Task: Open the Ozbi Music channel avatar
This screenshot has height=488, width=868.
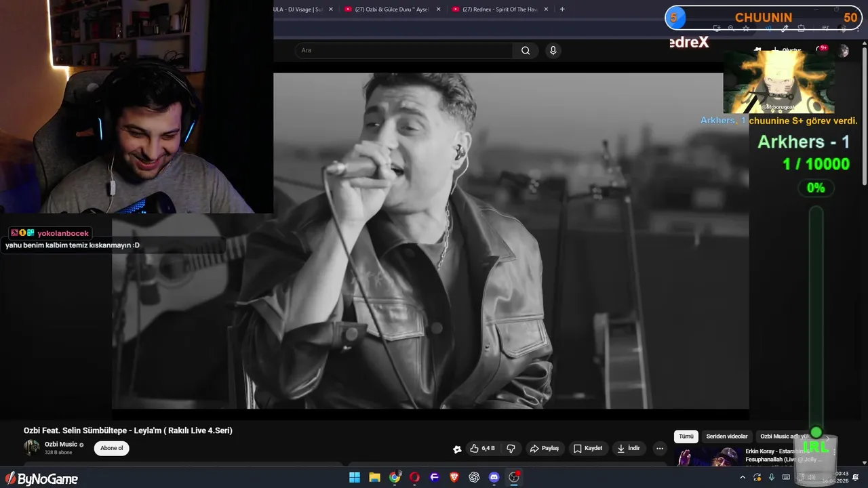Action: 32,447
